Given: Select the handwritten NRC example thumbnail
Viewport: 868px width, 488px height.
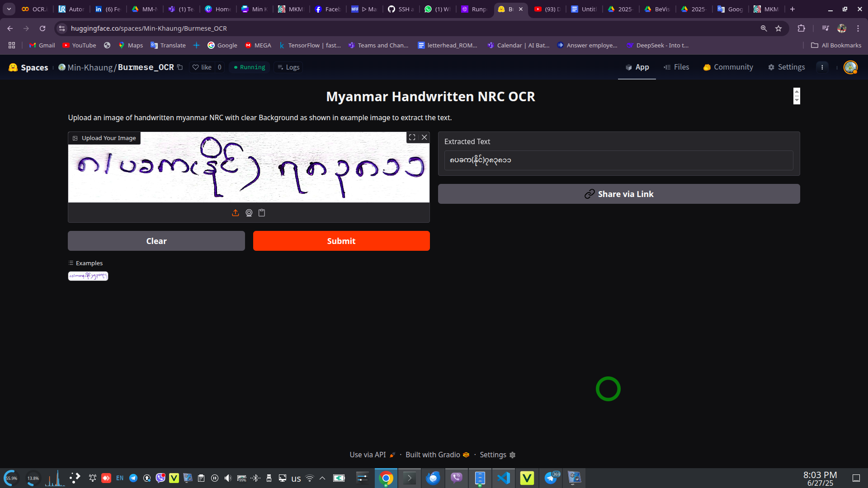Looking at the screenshot, I should tap(88, 276).
